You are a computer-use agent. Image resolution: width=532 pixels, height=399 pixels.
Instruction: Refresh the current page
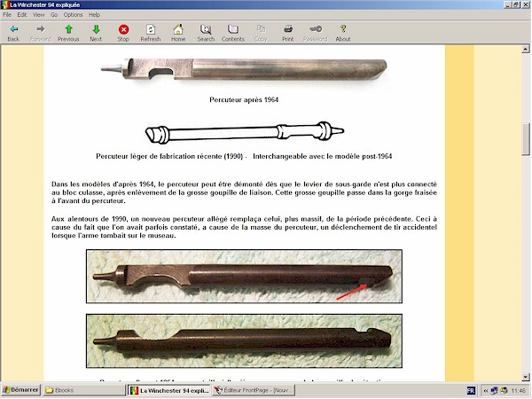click(151, 33)
